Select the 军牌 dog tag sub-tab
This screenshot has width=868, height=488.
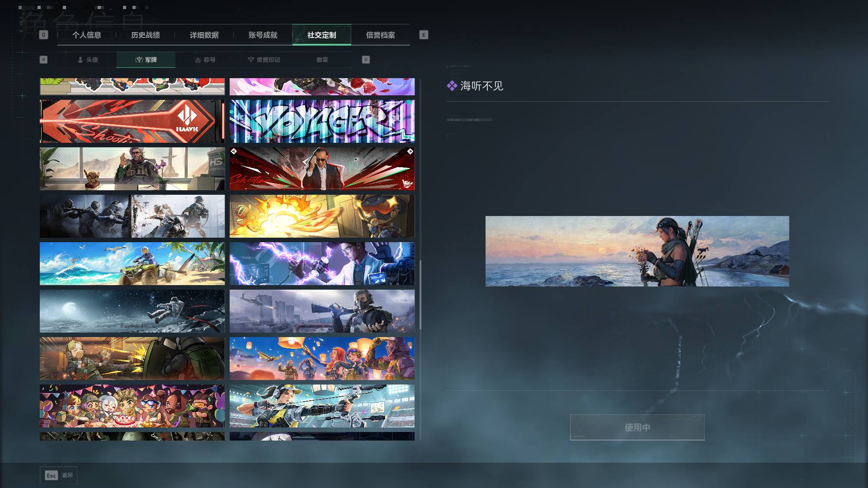146,60
